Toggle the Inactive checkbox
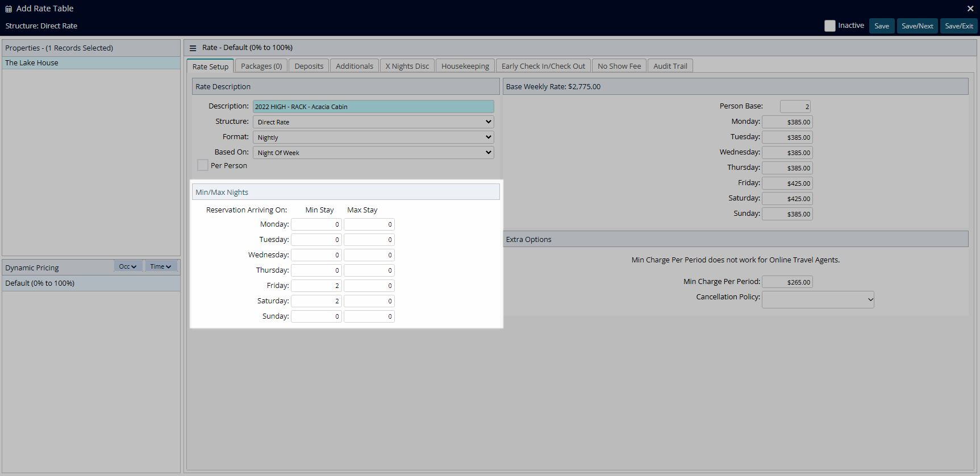 [x=830, y=26]
